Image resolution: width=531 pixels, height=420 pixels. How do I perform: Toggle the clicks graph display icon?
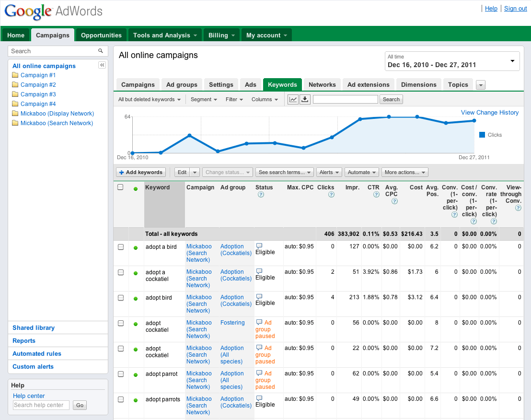pyautogui.click(x=293, y=99)
